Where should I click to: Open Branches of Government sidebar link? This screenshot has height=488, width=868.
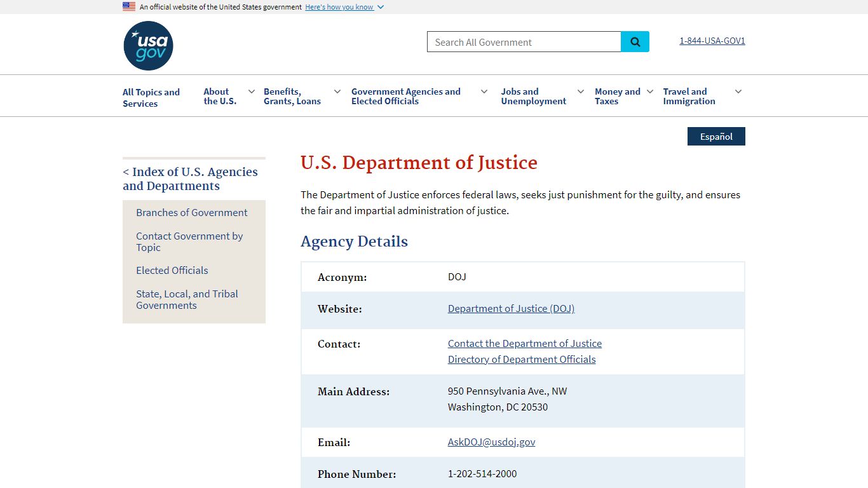click(x=192, y=213)
